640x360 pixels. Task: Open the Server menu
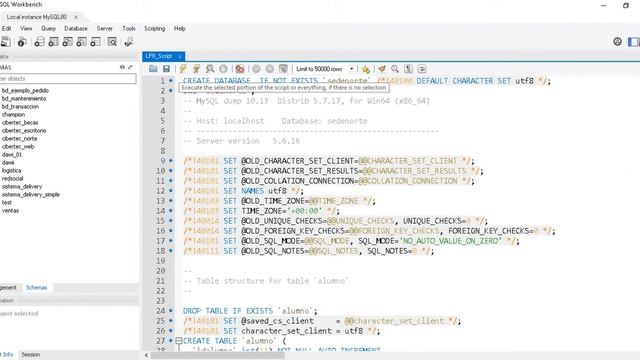pos(104,29)
